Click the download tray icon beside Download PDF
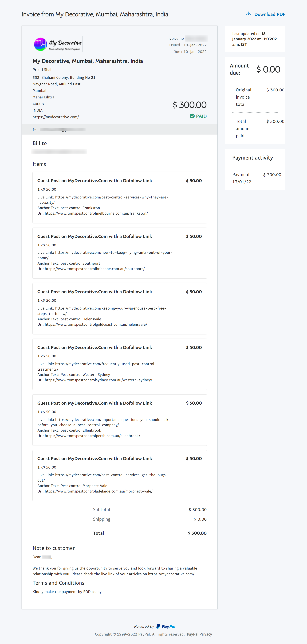307x644 pixels. (x=248, y=15)
